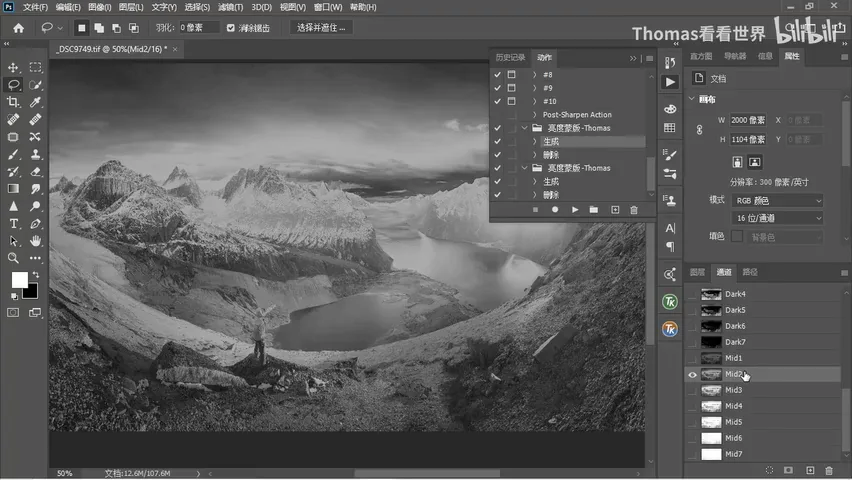Viewport: 852px width, 480px height.
Task: Click the record button in Actions panel
Action: [555, 210]
